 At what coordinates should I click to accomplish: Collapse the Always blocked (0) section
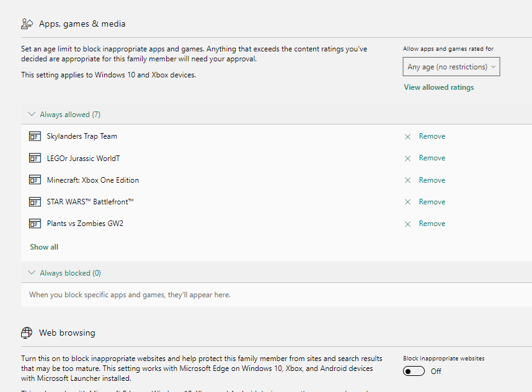pyautogui.click(x=64, y=273)
